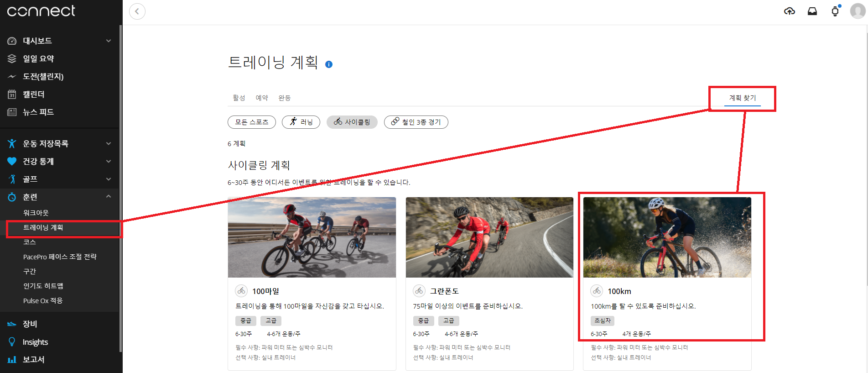Click the sidebar vertical scrollbar
Screen dimensions: 868x373
pyautogui.click(x=120, y=189)
